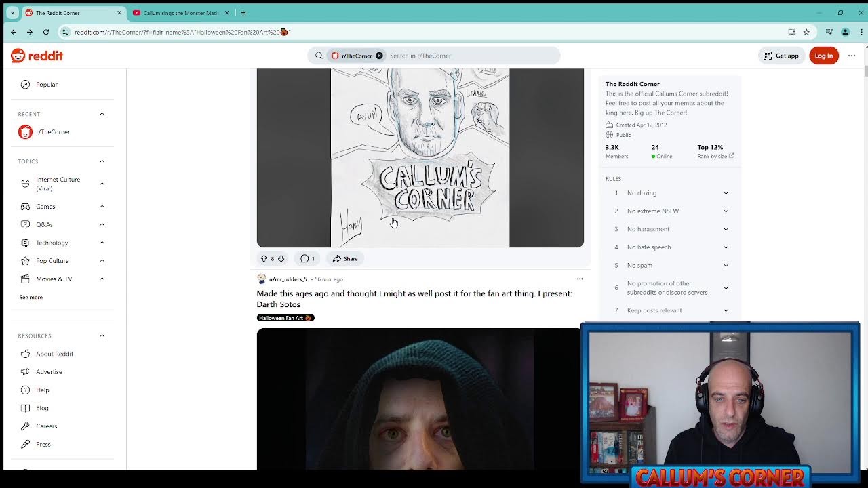Viewport: 868px width, 488px height.
Task: Click the browser back arrow
Action: tap(14, 32)
